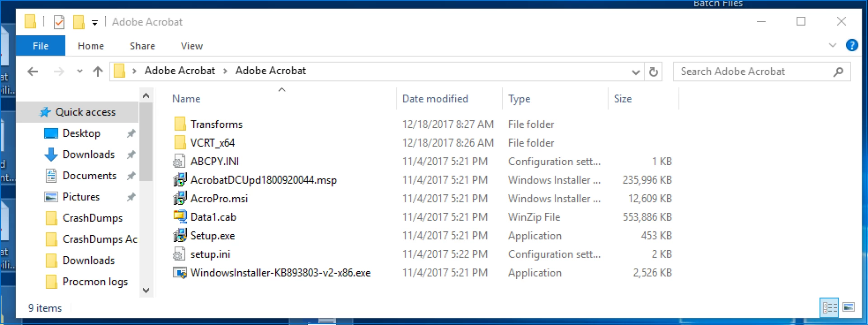
Task: Sort by the Name column header
Action: pos(186,99)
